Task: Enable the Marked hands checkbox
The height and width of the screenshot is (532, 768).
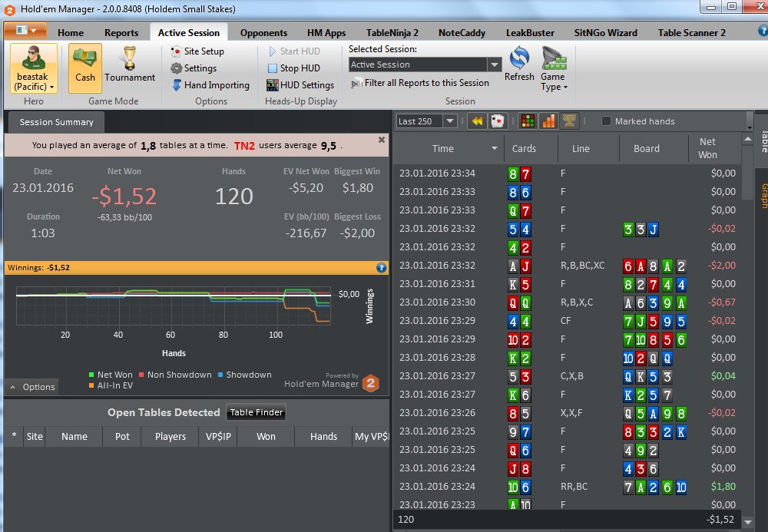Action: pos(606,121)
